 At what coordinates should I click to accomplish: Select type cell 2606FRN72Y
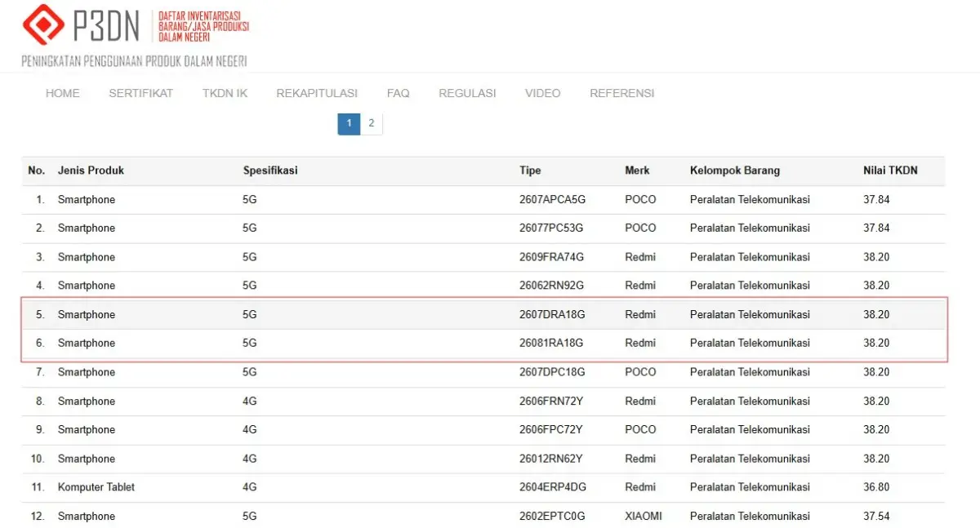tap(552, 402)
